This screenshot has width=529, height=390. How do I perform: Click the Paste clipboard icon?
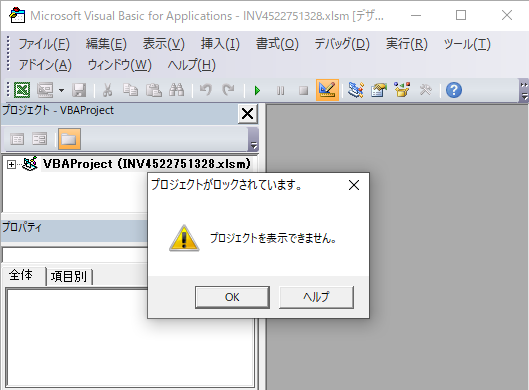[x=154, y=90]
